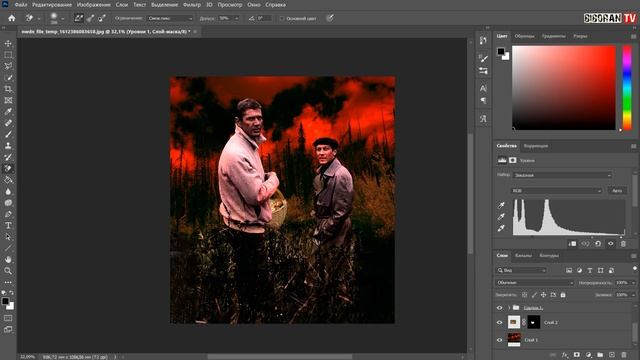Viewport: 640px width, 360px height.
Task: Pick the black point eyedropper in Levels
Action: [x=502, y=205]
